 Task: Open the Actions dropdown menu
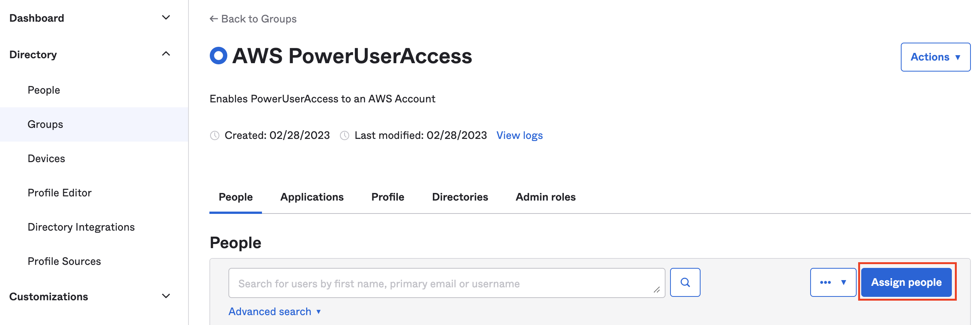point(935,57)
